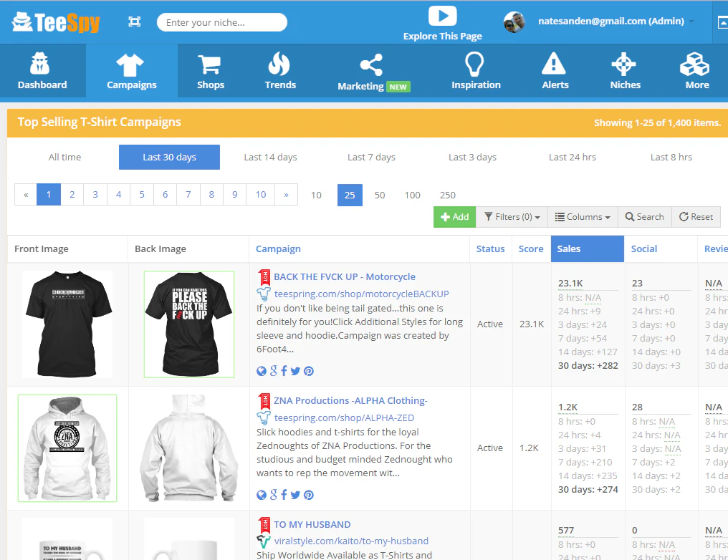Image resolution: width=728 pixels, height=560 pixels.
Task: Sort by Campaign column header
Action: coord(278,248)
